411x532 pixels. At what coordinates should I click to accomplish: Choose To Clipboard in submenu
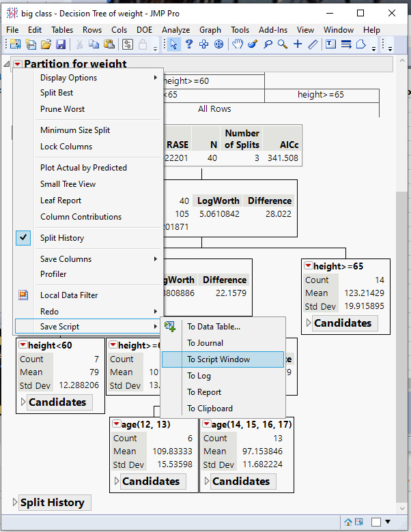223,409
